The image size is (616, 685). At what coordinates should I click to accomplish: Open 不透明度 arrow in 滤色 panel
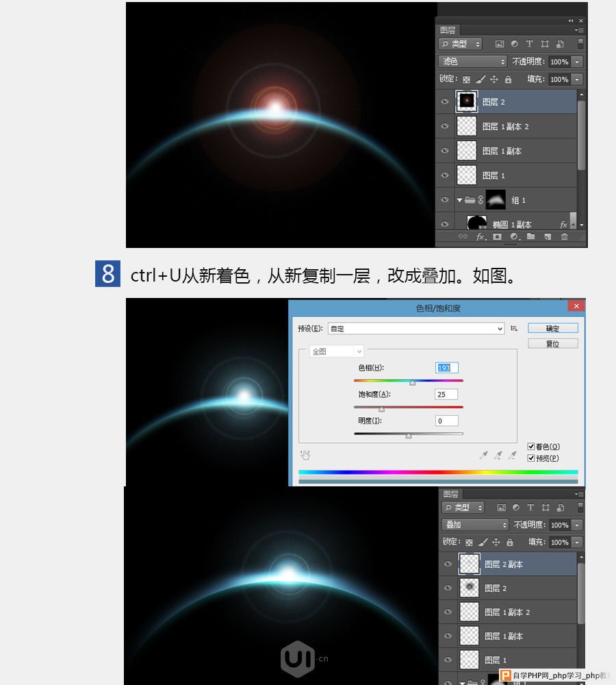(x=577, y=62)
